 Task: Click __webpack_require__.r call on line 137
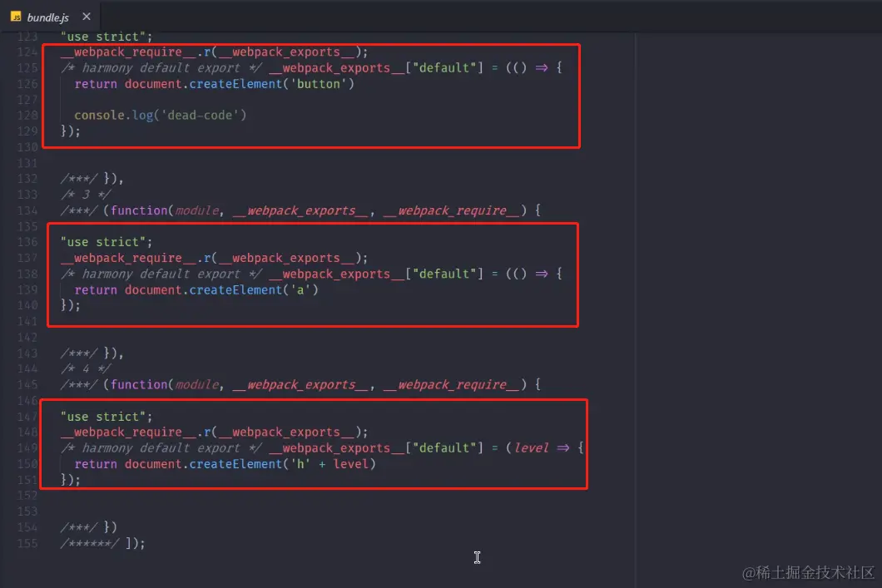[x=215, y=258]
